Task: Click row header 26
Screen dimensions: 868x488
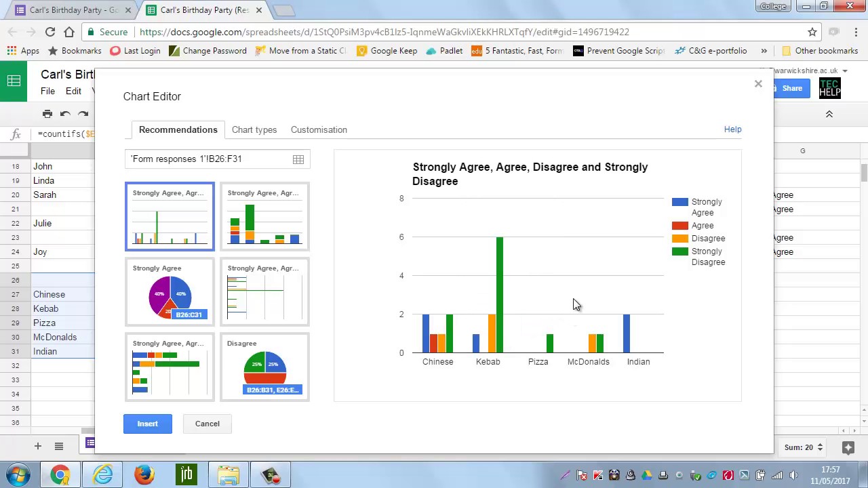Action: point(15,280)
